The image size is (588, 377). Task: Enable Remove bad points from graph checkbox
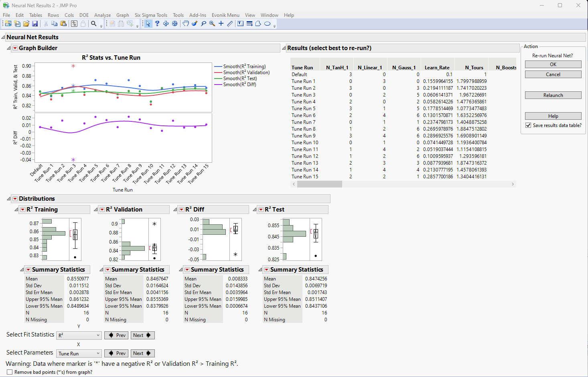(x=10, y=372)
